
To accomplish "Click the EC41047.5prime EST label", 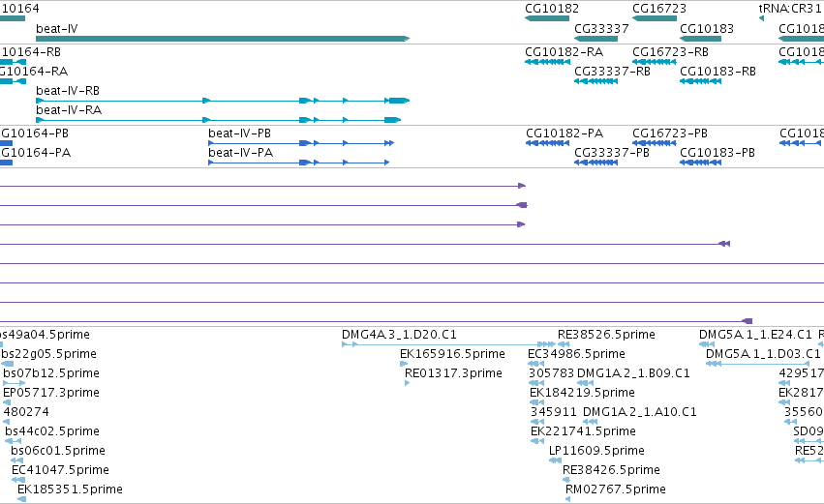I will (60, 470).
